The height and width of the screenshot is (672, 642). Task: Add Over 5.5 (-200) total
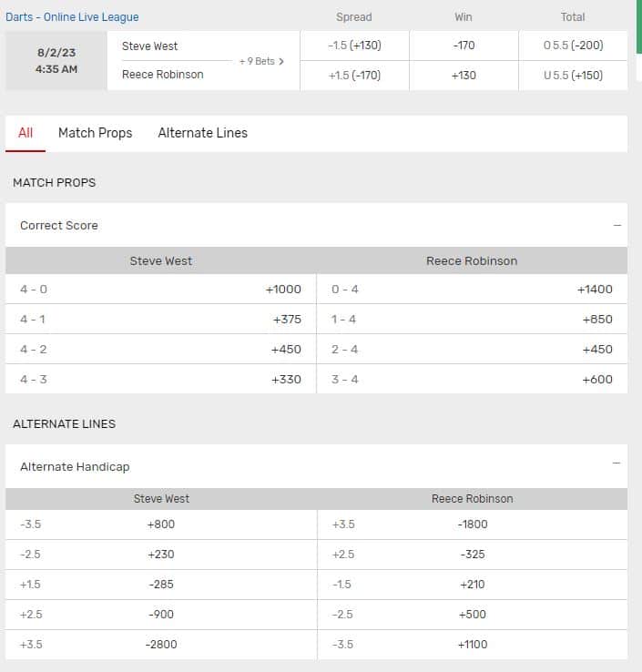pyautogui.click(x=573, y=46)
